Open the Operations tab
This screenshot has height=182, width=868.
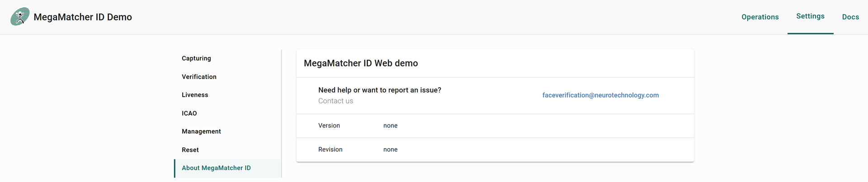click(760, 17)
